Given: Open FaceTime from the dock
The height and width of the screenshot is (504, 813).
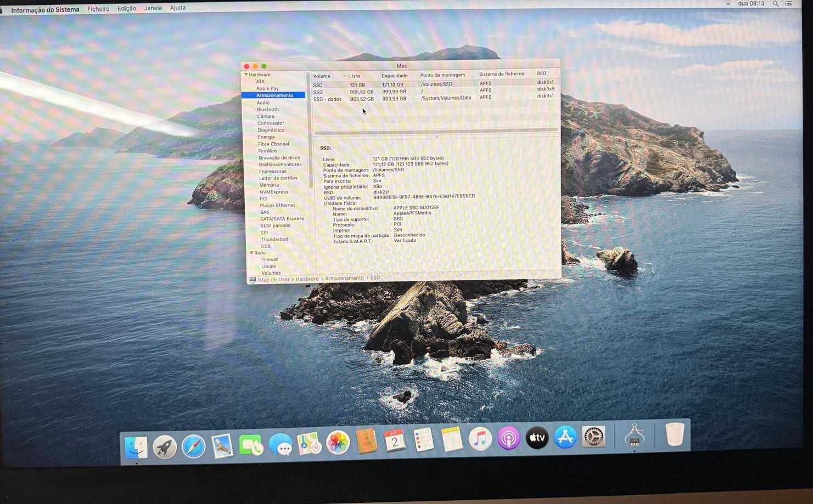Looking at the screenshot, I should pos(251,445).
